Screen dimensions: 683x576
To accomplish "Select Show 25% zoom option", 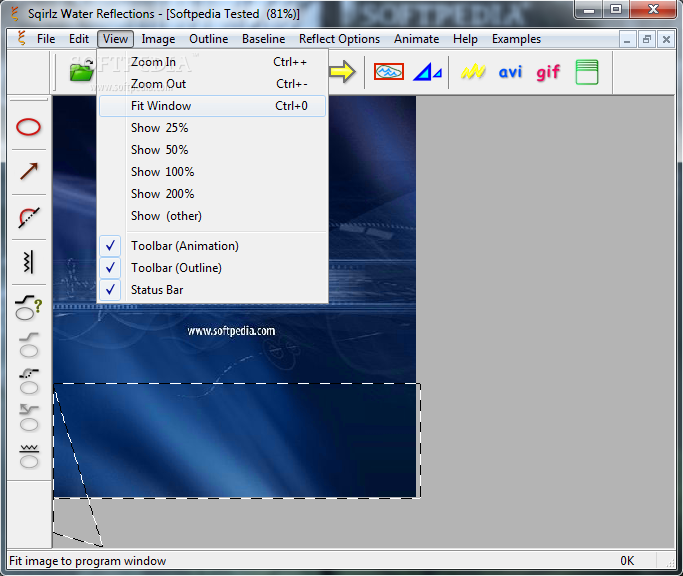I will point(213,128).
